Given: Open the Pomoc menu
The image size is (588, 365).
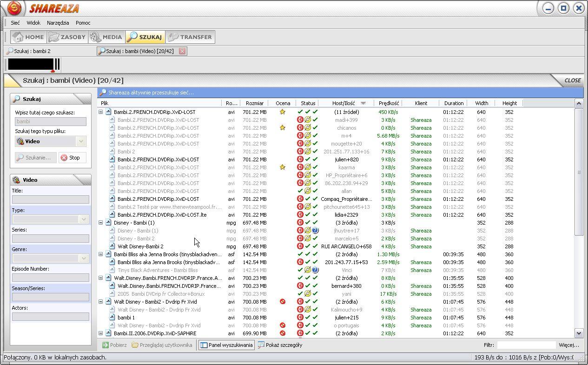Looking at the screenshot, I should [x=83, y=23].
